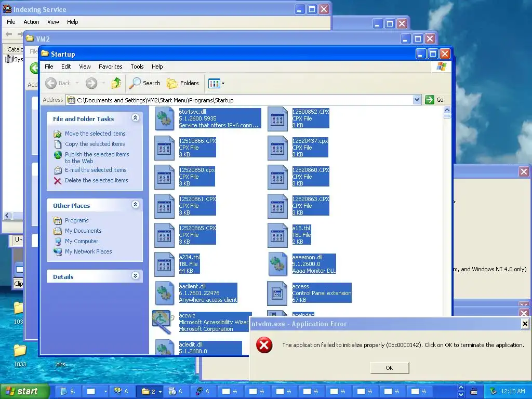Select the 6to4svc.dll file icon
532x399 pixels.
tap(165, 119)
